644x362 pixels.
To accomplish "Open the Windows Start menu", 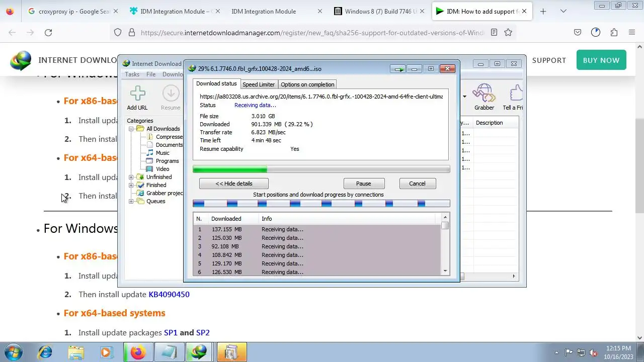I will pyautogui.click(x=14, y=352).
